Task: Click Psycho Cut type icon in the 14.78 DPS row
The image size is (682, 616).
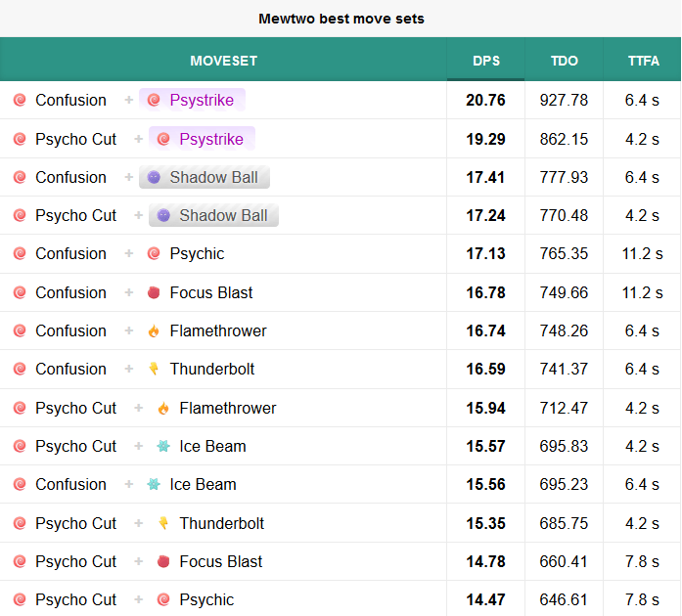Action: point(20,561)
